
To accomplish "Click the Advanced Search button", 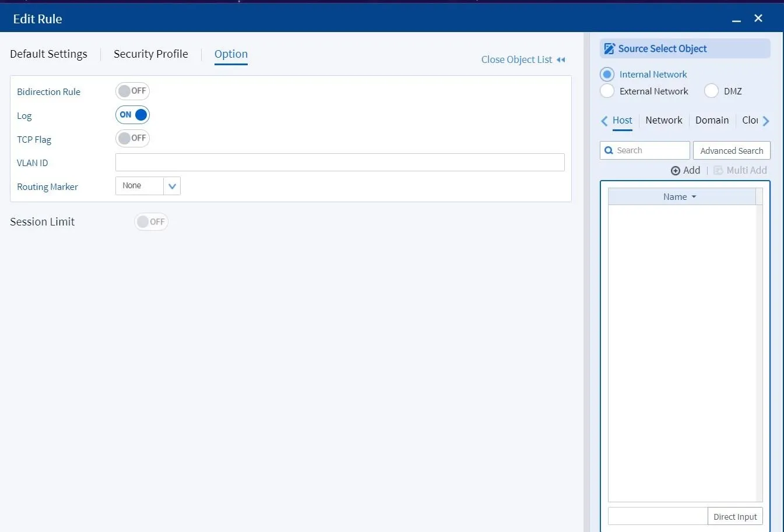I will 732,150.
